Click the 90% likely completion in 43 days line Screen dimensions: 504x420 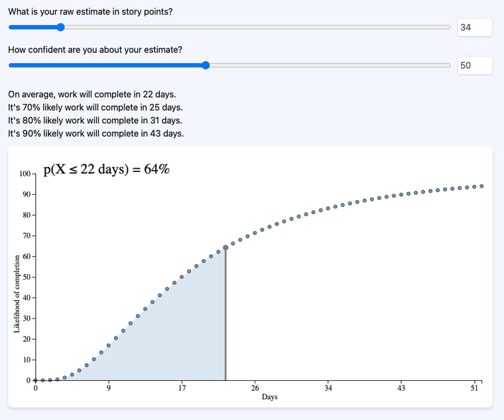[96, 134]
